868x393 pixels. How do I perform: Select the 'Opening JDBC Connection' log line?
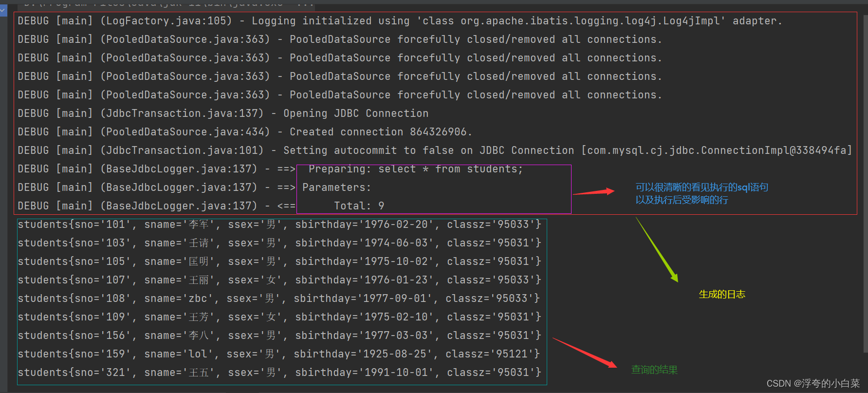pyautogui.click(x=223, y=113)
